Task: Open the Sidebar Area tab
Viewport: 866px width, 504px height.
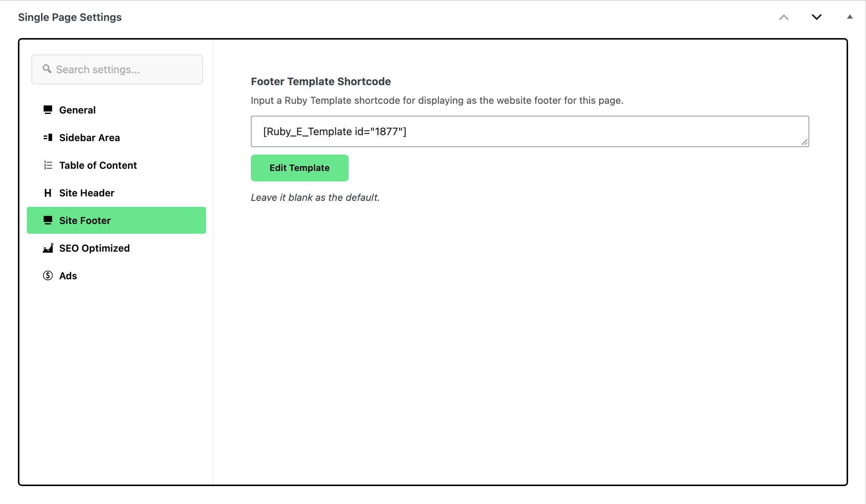Action: pos(116,137)
